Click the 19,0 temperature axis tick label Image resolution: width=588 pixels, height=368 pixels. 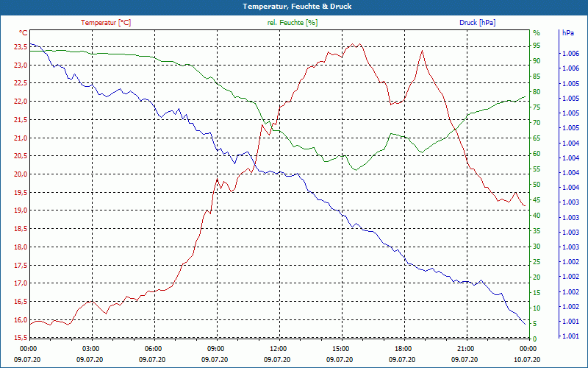(x=21, y=210)
